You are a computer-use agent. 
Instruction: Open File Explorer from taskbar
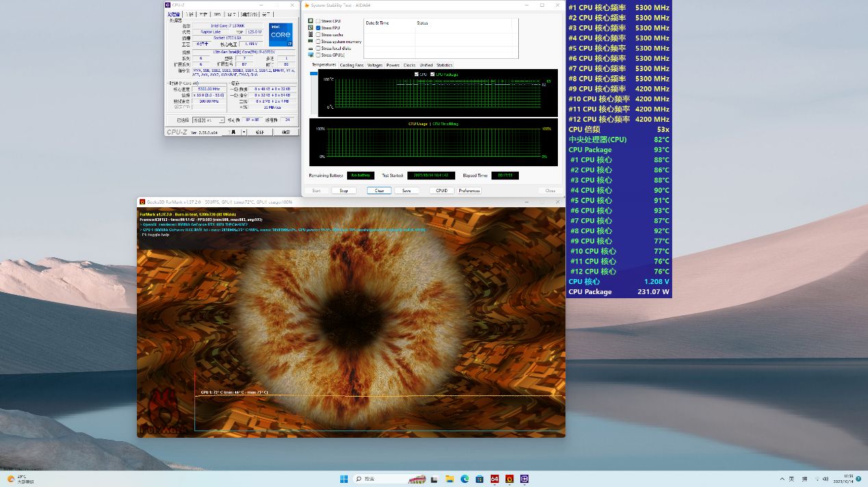click(x=450, y=479)
